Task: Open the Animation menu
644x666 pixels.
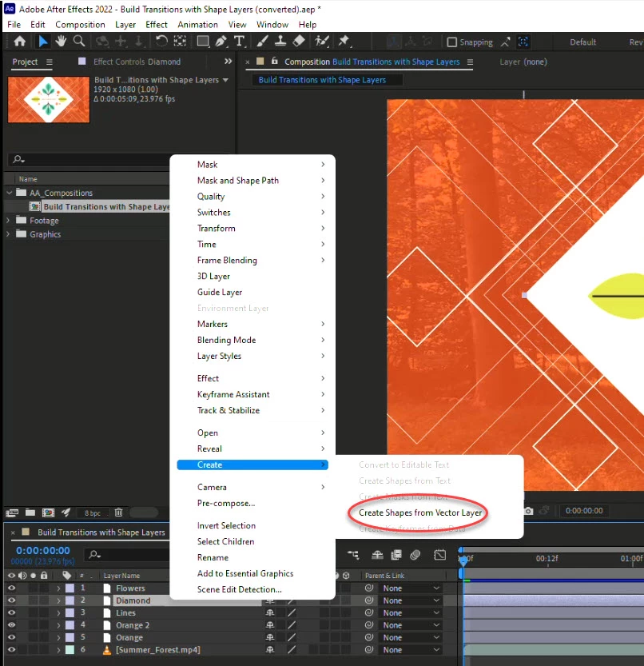Action: (x=198, y=25)
